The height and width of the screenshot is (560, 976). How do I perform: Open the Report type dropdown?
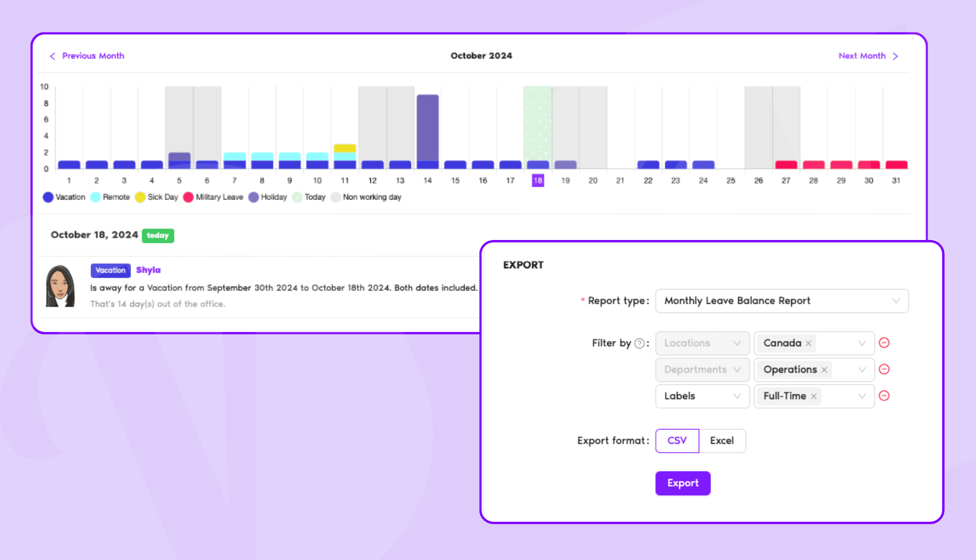tap(782, 301)
